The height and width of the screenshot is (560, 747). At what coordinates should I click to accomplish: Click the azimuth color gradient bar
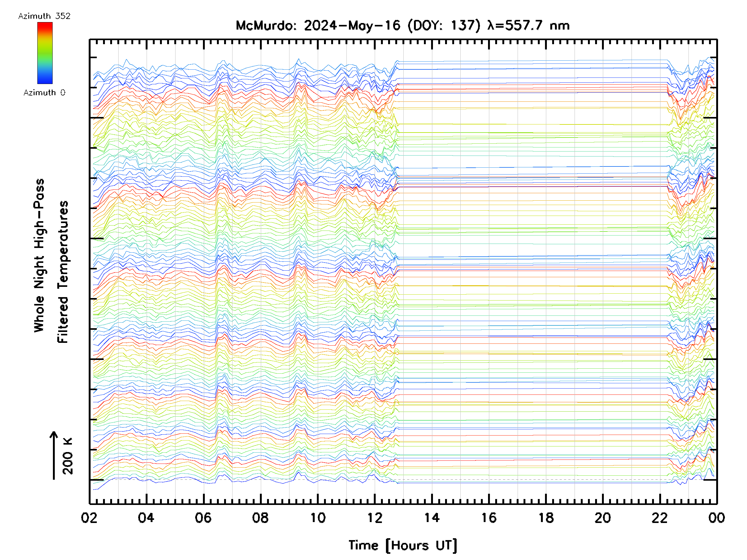click(45, 53)
